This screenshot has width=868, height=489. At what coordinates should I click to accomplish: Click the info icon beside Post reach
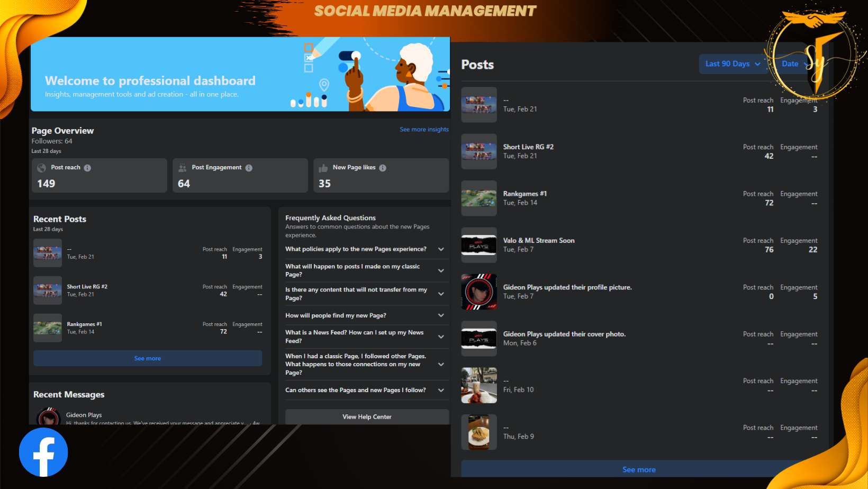pyautogui.click(x=87, y=168)
